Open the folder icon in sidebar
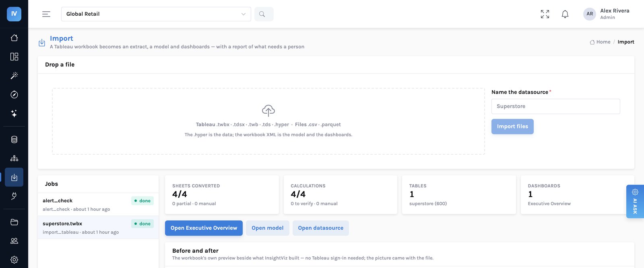The image size is (644, 268). click(x=14, y=222)
